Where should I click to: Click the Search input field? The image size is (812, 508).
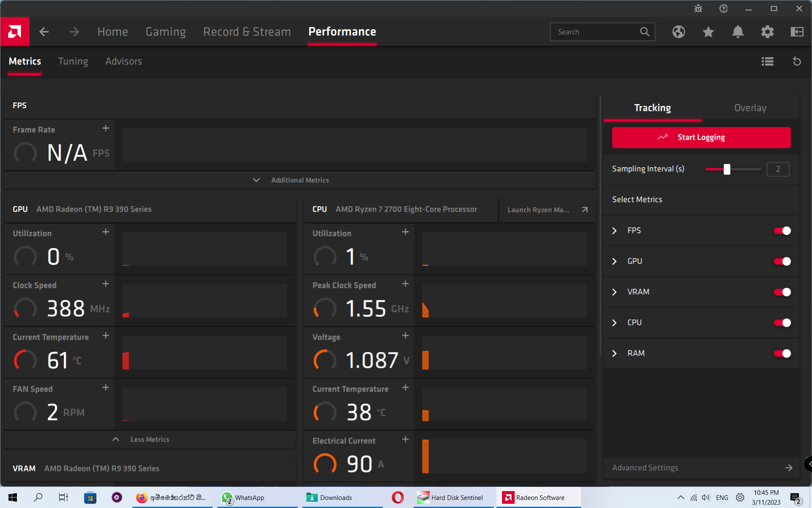pos(602,32)
